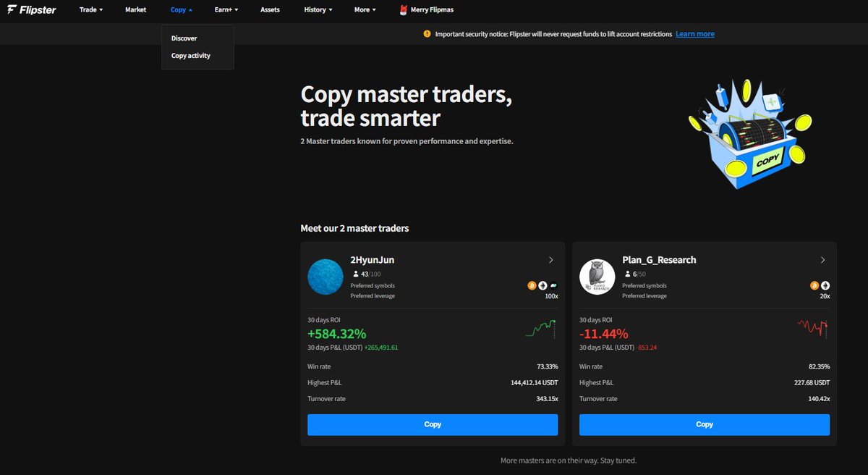Copy the 2HyunJun master trader
Screen dimensions: 868x475
pyautogui.click(x=433, y=424)
